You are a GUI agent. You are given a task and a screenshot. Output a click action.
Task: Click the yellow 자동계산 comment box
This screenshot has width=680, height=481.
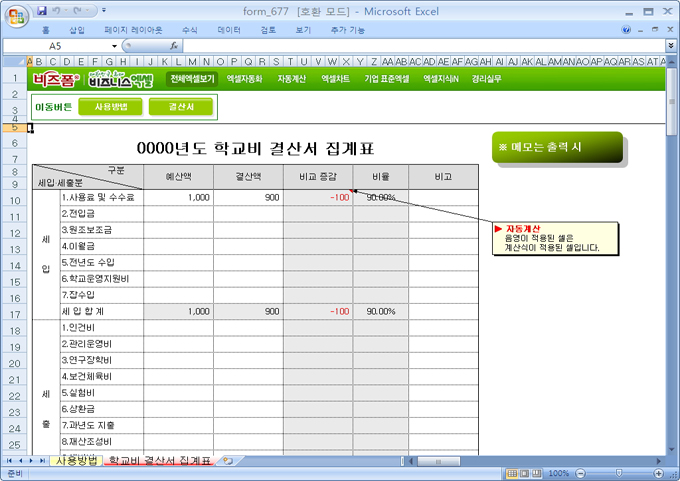[555, 239]
